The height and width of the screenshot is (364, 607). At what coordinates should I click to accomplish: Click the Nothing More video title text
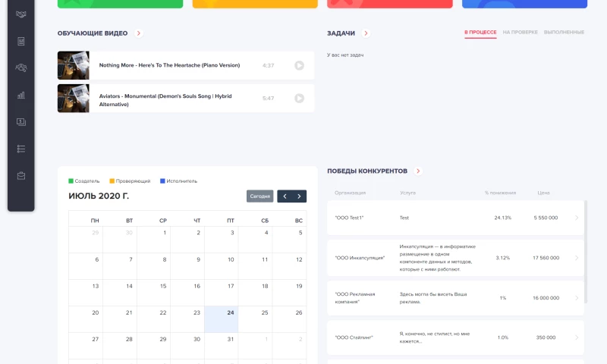[169, 65]
